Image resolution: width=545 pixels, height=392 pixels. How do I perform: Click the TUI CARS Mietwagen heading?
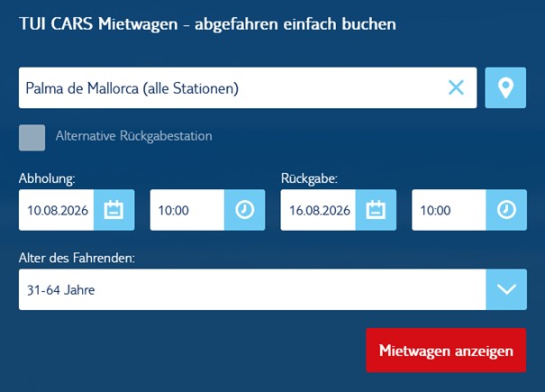pos(207,23)
